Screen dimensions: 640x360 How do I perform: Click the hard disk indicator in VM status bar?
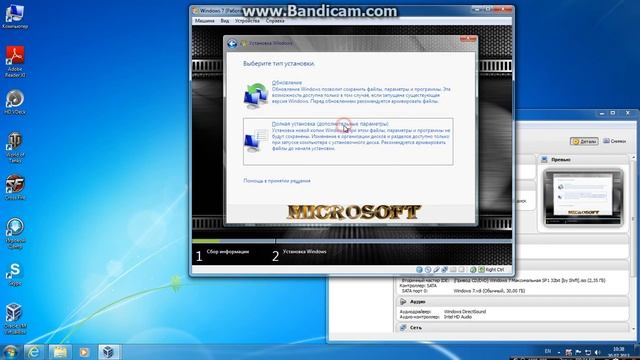[x=419, y=270]
